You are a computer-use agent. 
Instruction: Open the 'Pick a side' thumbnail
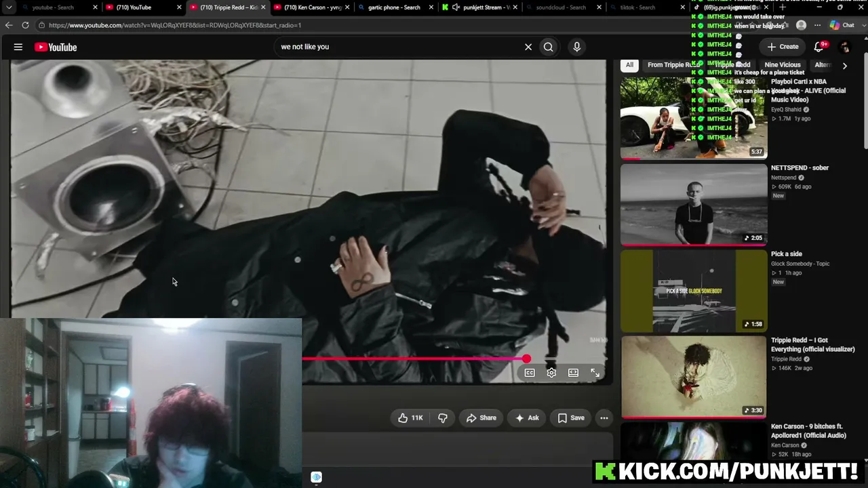point(694,291)
